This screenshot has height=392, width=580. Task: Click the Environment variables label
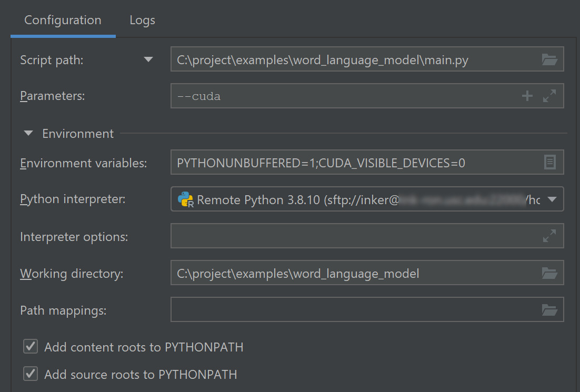pyautogui.click(x=84, y=163)
